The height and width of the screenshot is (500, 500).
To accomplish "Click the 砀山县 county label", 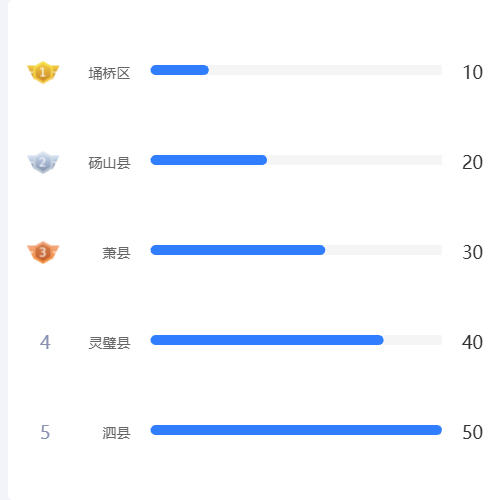I will 109,163.
